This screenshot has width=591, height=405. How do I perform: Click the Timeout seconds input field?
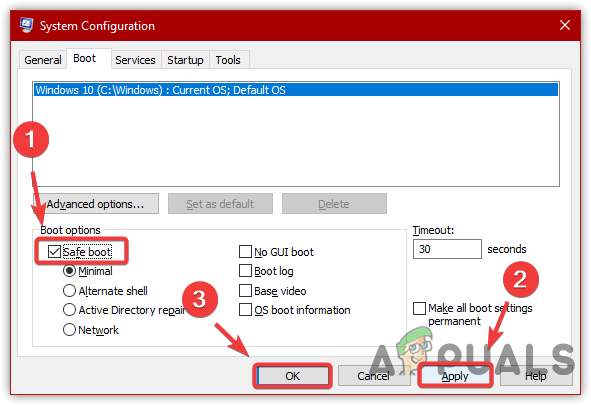coord(447,249)
